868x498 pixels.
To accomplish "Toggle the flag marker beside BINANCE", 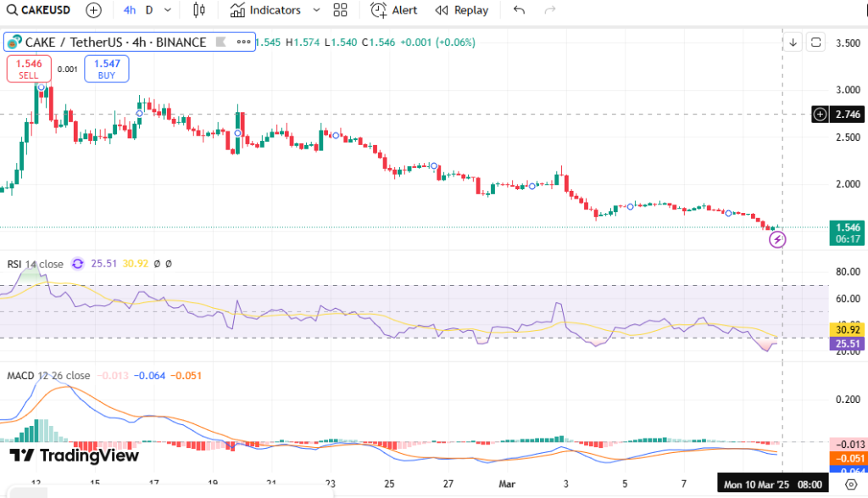I will pyautogui.click(x=221, y=42).
